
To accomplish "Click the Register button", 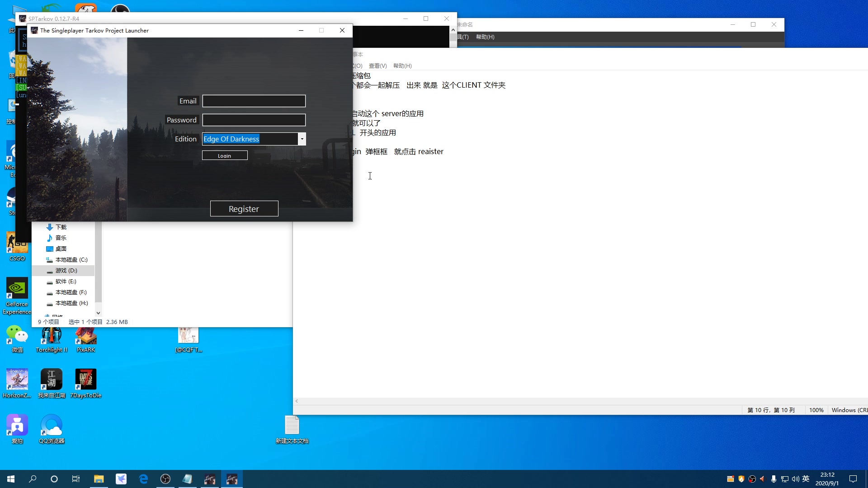I will tap(244, 209).
